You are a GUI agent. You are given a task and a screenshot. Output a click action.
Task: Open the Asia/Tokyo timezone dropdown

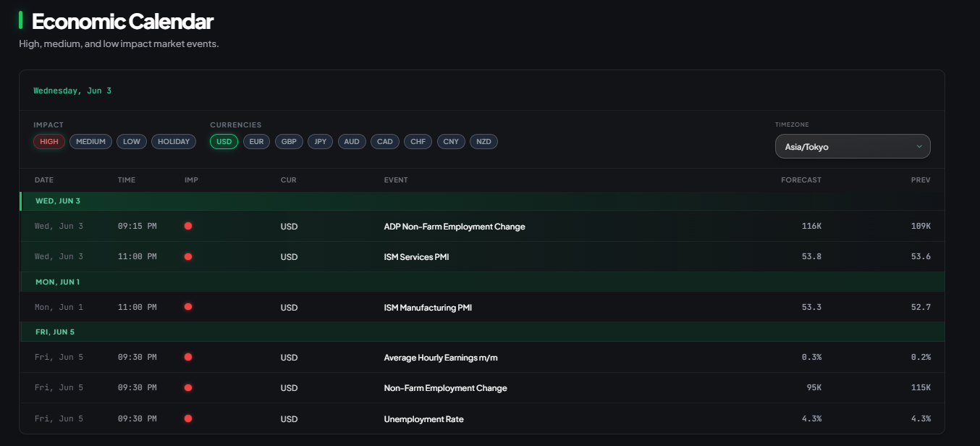[x=853, y=146]
